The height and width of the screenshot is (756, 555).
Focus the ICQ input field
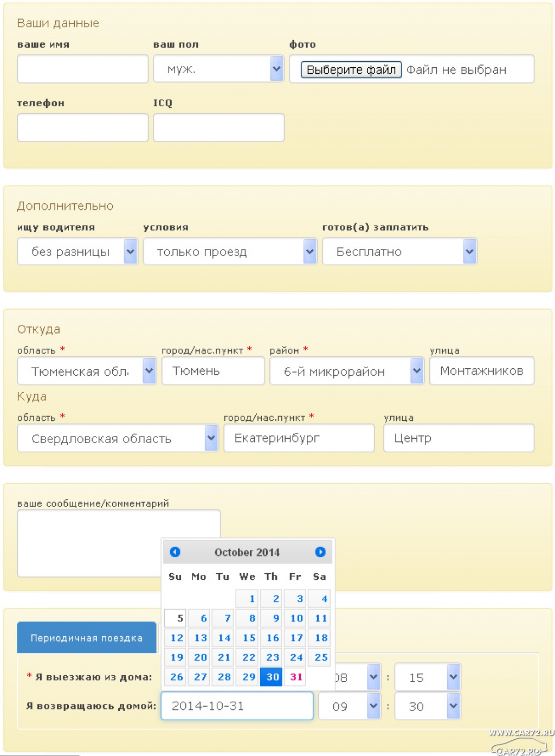coord(218,127)
